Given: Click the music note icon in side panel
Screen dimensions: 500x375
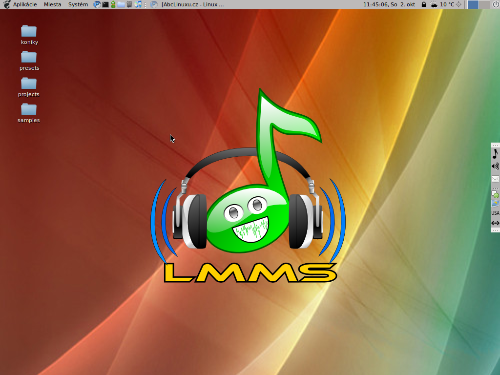Looking at the screenshot, I should coord(495,154).
